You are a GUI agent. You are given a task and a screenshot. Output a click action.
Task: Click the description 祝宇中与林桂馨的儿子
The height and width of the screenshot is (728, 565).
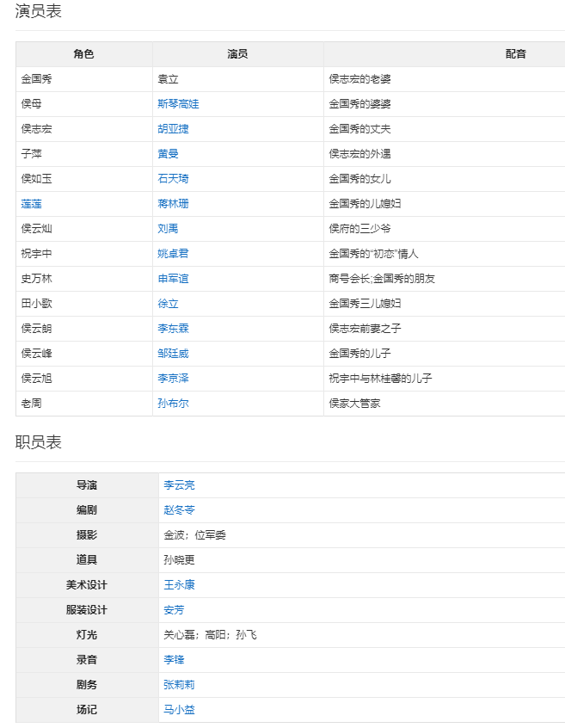point(380,379)
